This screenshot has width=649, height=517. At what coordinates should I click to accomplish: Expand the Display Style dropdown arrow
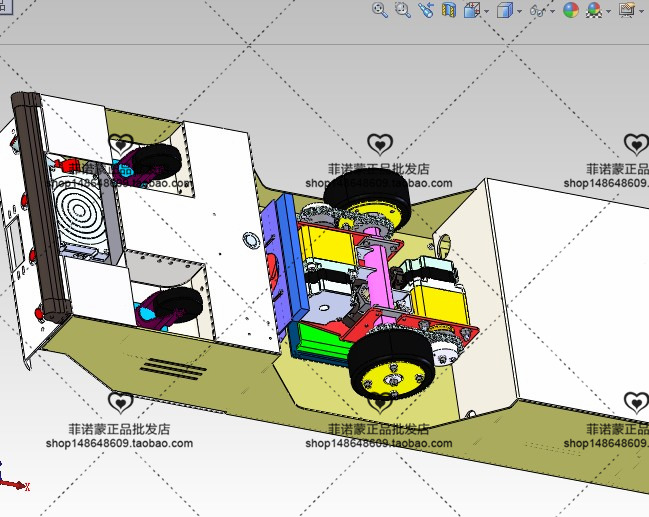[519, 11]
